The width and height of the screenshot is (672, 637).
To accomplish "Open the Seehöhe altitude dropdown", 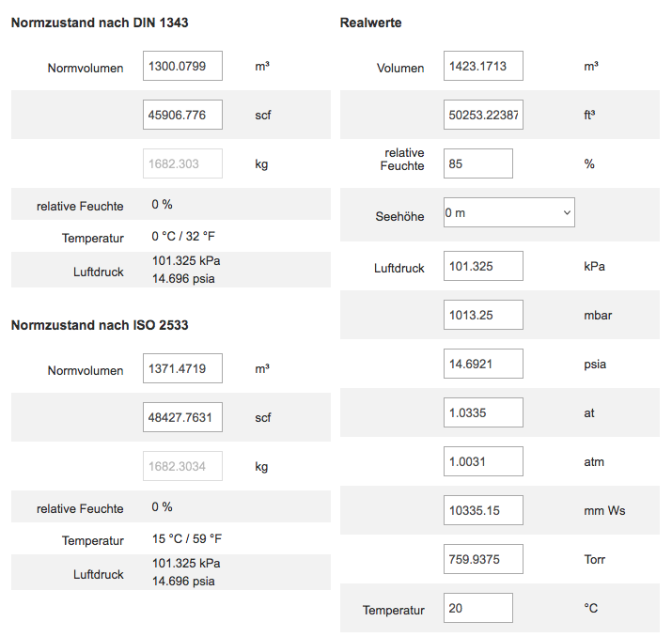I will [508, 212].
